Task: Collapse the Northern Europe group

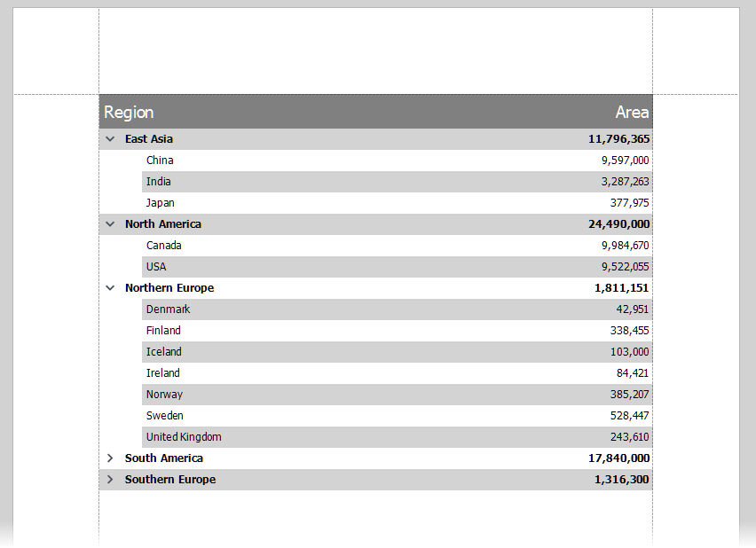Action: coord(110,288)
